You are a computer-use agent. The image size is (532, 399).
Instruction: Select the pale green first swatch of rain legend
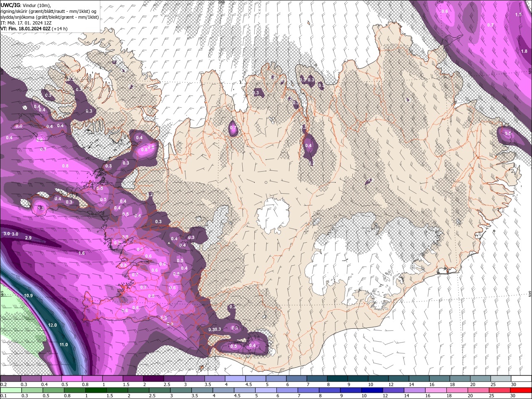click(11, 390)
